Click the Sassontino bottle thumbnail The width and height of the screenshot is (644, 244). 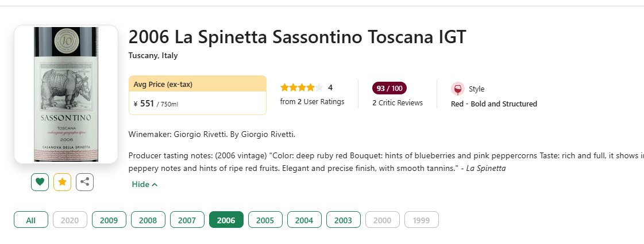(x=66, y=94)
